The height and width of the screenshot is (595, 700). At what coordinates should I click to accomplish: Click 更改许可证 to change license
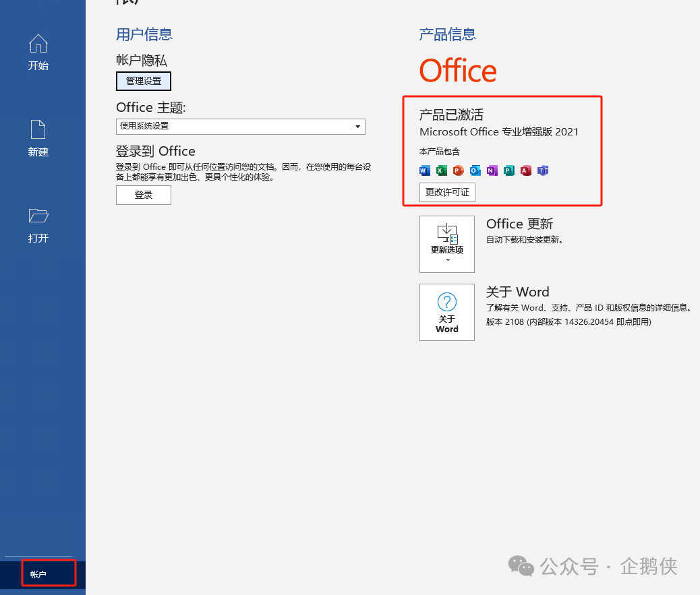pos(447,192)
